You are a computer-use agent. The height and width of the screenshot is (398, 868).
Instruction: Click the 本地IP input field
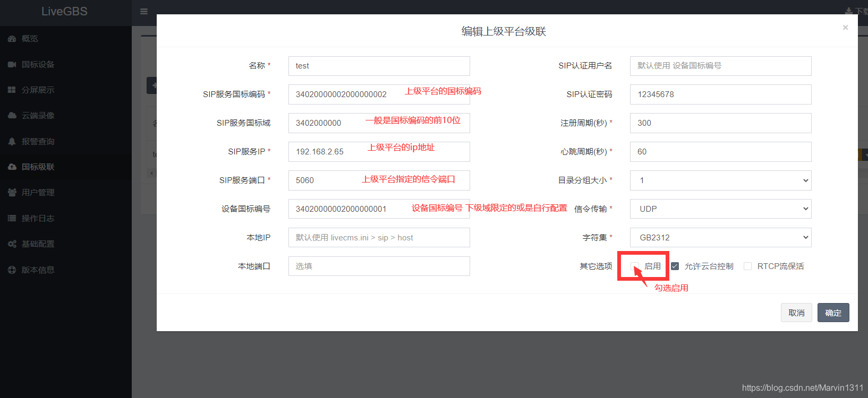tap(379, 238)
